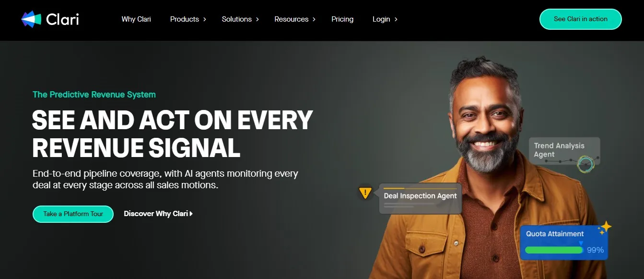This screenshot has height=279, width=644.
Task: Expand the Login menu arrow
Action: 396,19
